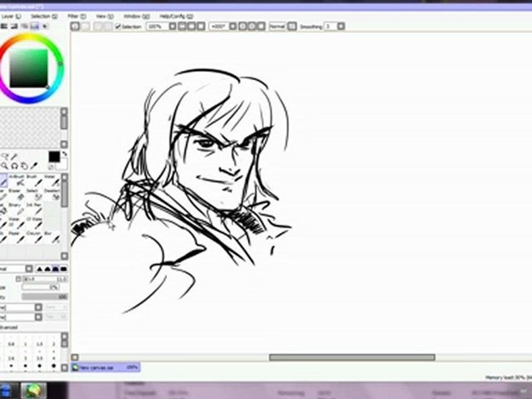532x399 pixels.
Task: Select the Blur tool
Action: (52, 238)
